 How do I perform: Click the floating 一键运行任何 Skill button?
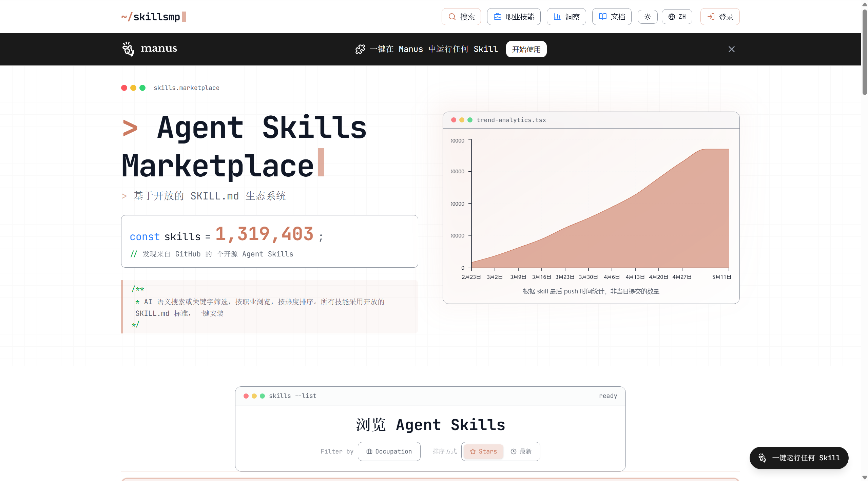799,458
